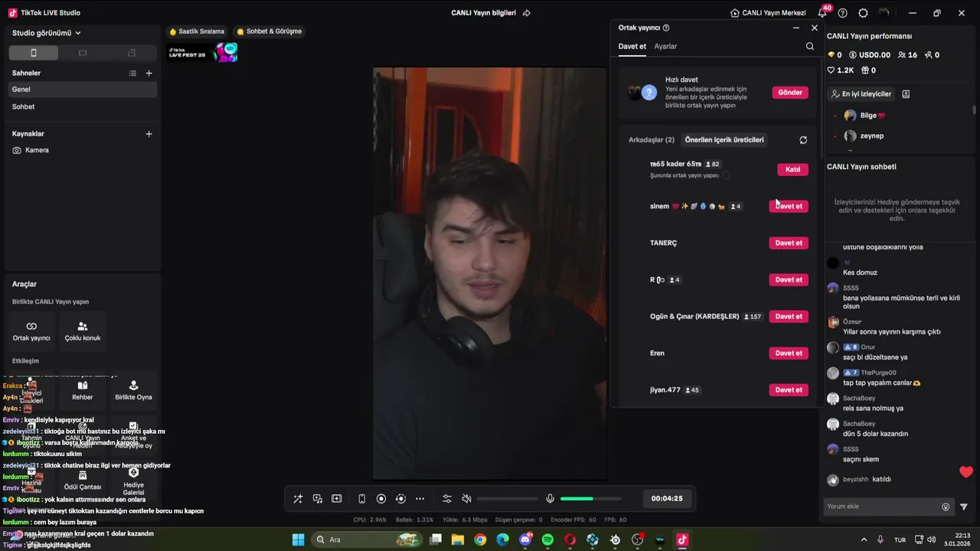Open the media and music tool
The width and height of the screenshot is (980, 551).
pyautogui.click(x=317, y=499)
